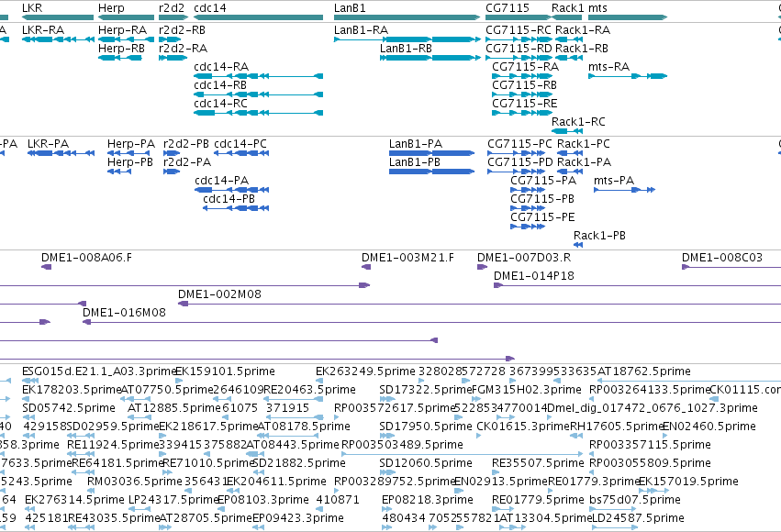Click the cdc14-PB protein feature
This screenshot has height=532, width=781.
point(236,208)
